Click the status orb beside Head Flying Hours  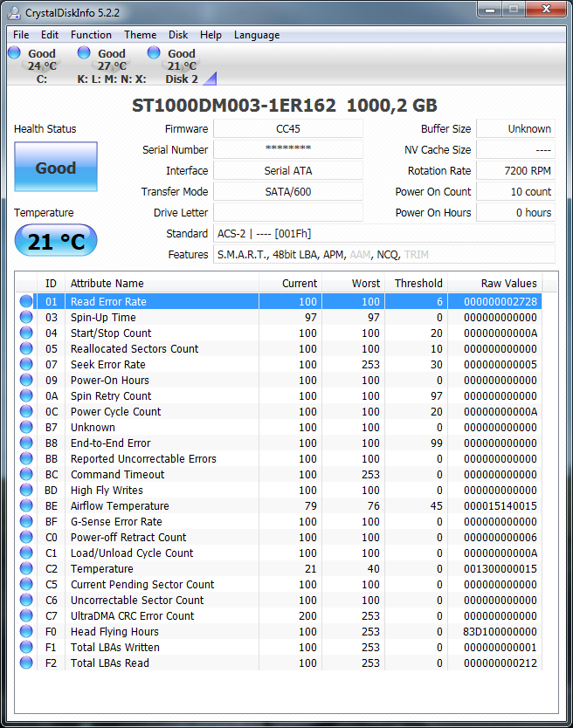pos(26,632)
